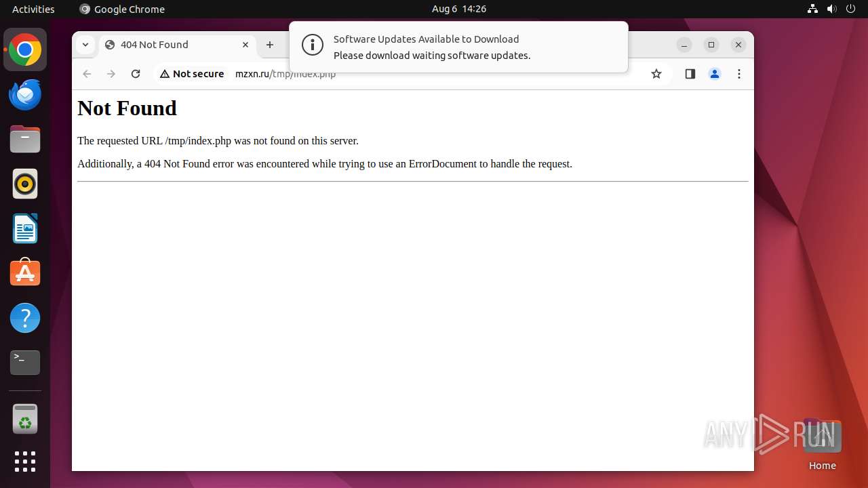This screenshot has width=868, height=488.
Task: Open the Help question mark icon
Action: [25, 318]
